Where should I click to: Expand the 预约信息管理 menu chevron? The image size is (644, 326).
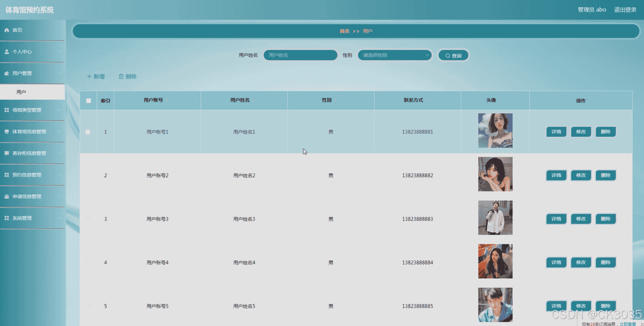(59, 175)
